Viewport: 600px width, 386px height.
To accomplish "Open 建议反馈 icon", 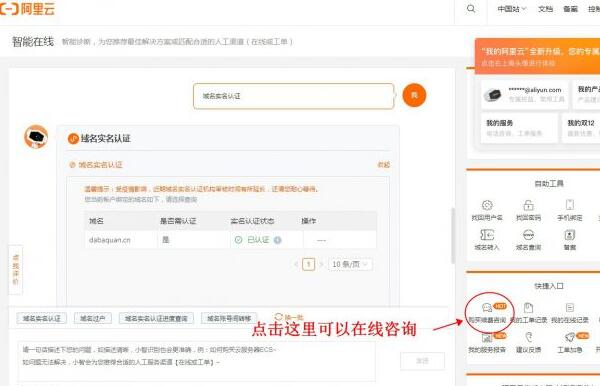I will pyautogui.click(x=528, y=337).
